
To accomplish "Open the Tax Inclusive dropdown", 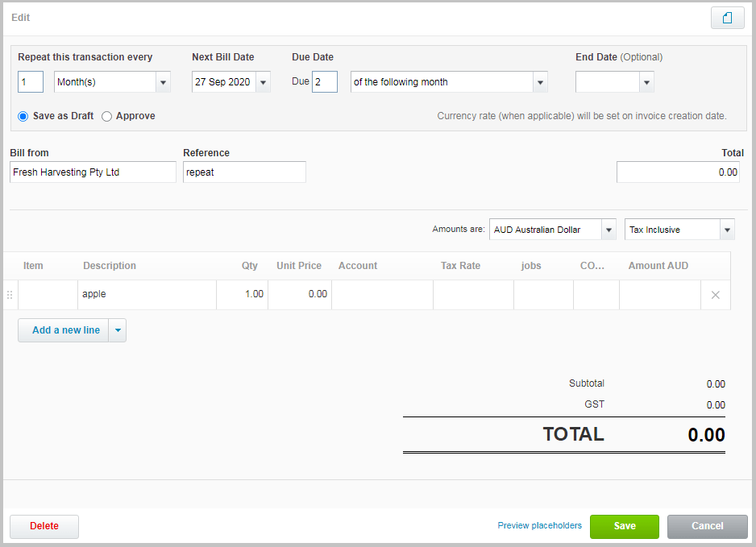I will (725, 229).
